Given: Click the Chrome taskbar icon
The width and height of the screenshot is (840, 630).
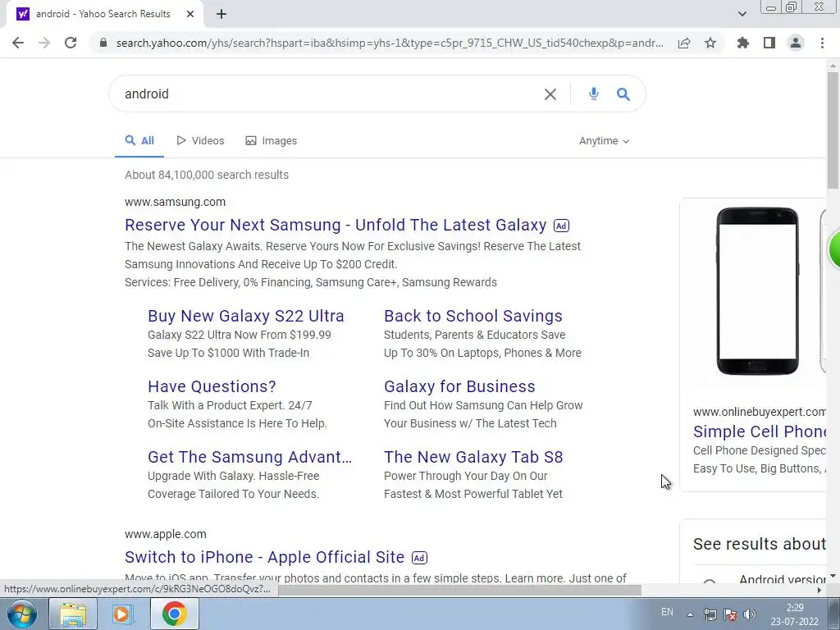Looking at the screenshot, I should pos(174,614).
